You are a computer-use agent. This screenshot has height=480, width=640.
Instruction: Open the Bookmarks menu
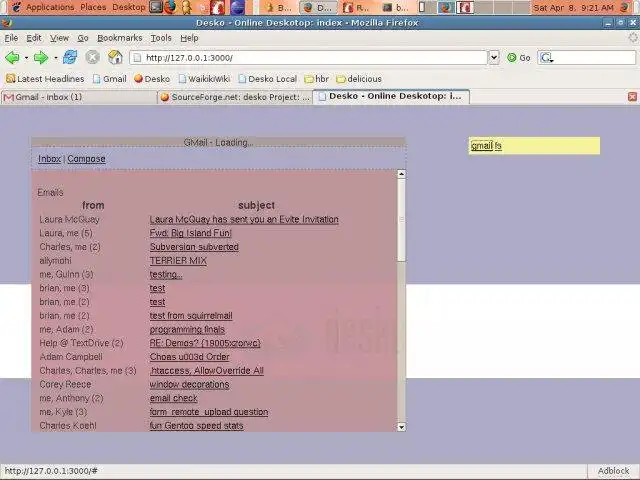(x=120, y=38)
